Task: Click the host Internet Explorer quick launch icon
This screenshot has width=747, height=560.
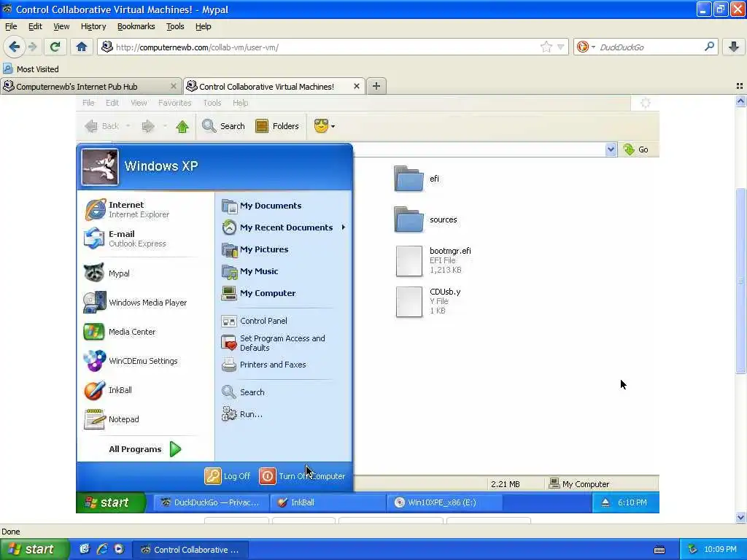Action: point(101,549)
